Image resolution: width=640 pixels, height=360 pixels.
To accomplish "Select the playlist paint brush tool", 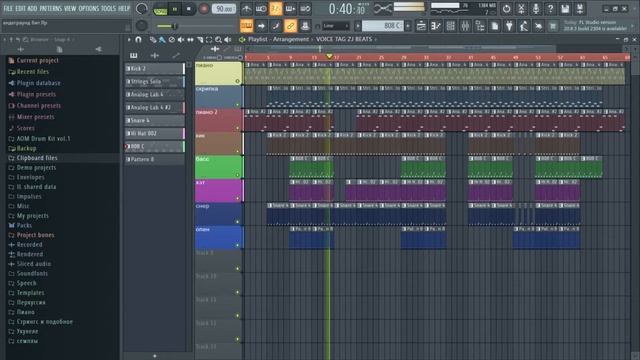I will (x=162, y=40).
